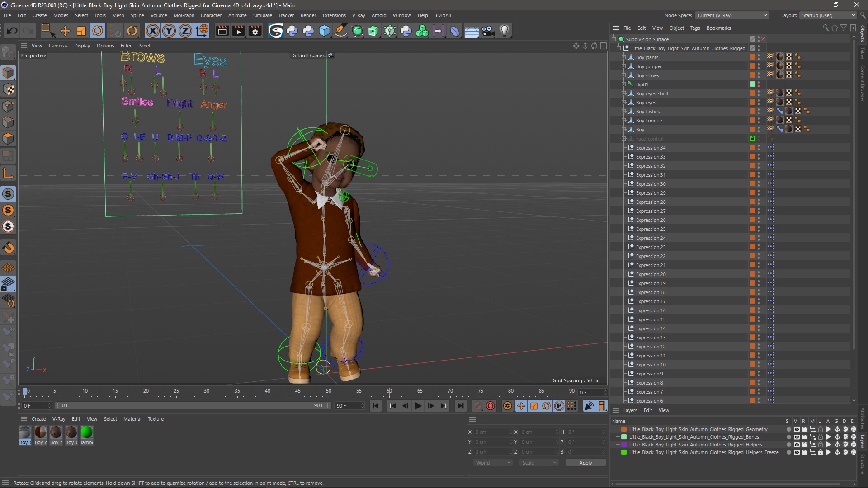
Task: Toggle visibility of Rigged_Bones layer
Action: click(x=797, y=437)
